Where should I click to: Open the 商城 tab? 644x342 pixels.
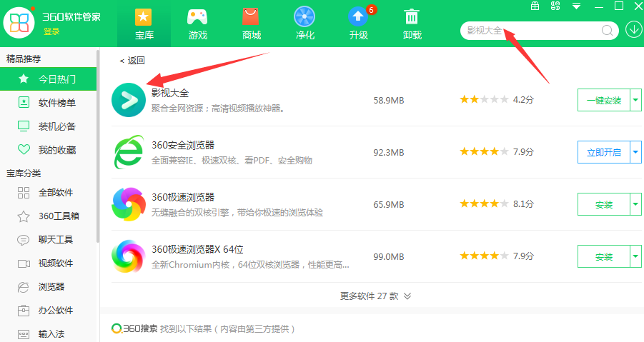click(x=251, y=24)
